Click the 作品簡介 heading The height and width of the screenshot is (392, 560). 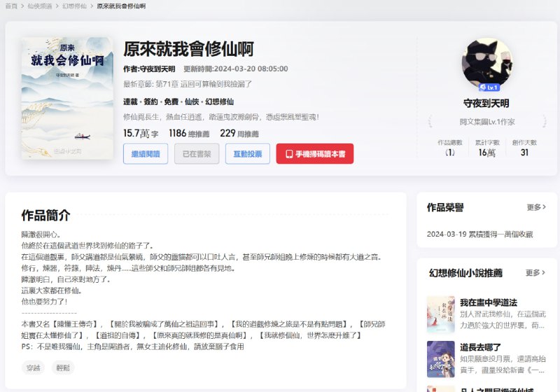45,216
